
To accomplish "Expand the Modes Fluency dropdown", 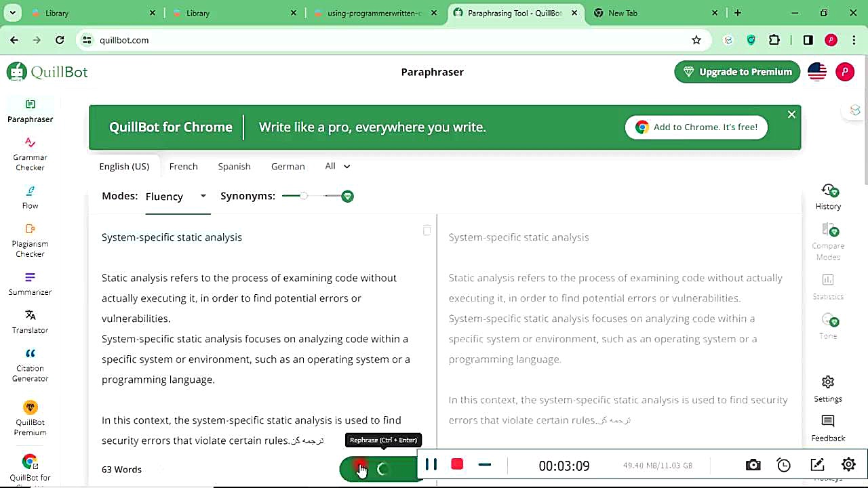I will pos(176,196).
